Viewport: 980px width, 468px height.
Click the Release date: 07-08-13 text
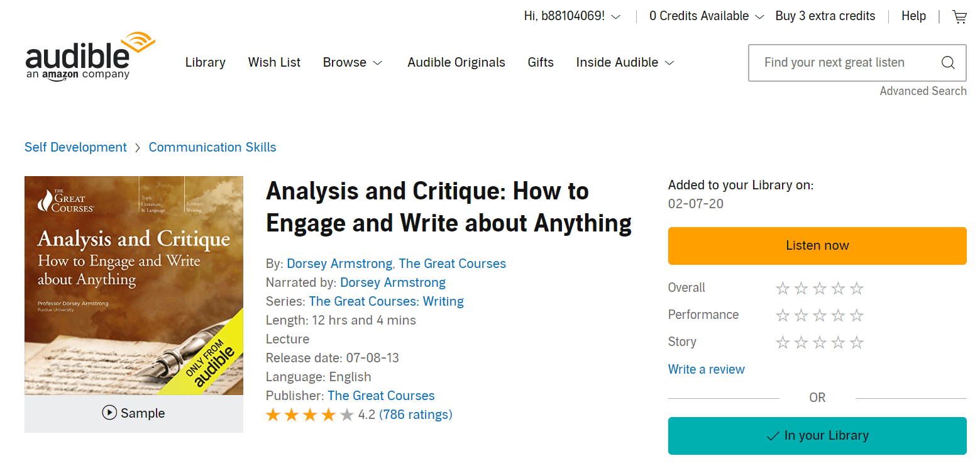(333, 358)
